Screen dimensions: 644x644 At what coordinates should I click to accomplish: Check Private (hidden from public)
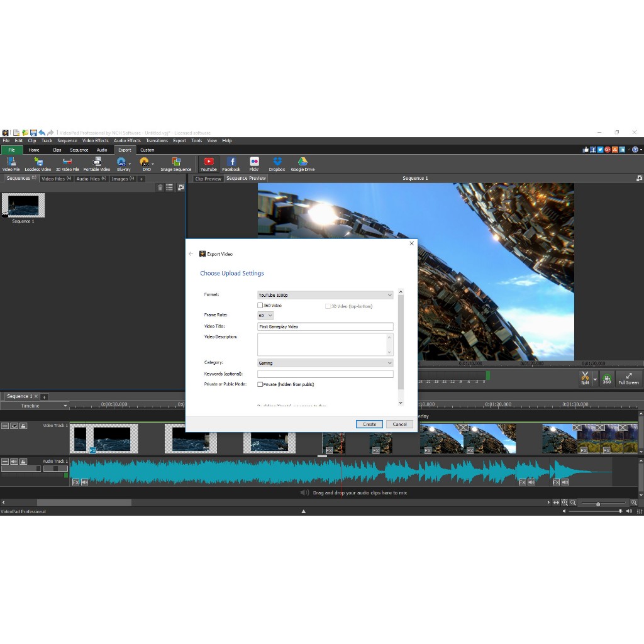(260, 384)
